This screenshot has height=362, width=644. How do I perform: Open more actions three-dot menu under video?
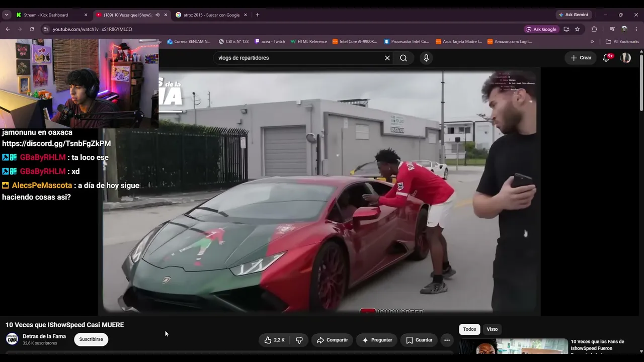[447, 340]
